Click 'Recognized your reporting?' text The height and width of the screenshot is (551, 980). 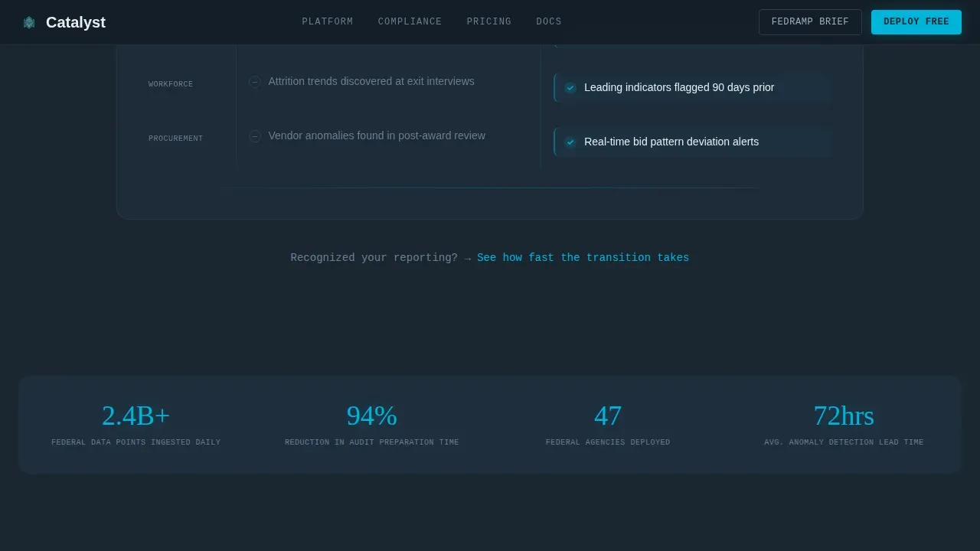pos(374,257)
